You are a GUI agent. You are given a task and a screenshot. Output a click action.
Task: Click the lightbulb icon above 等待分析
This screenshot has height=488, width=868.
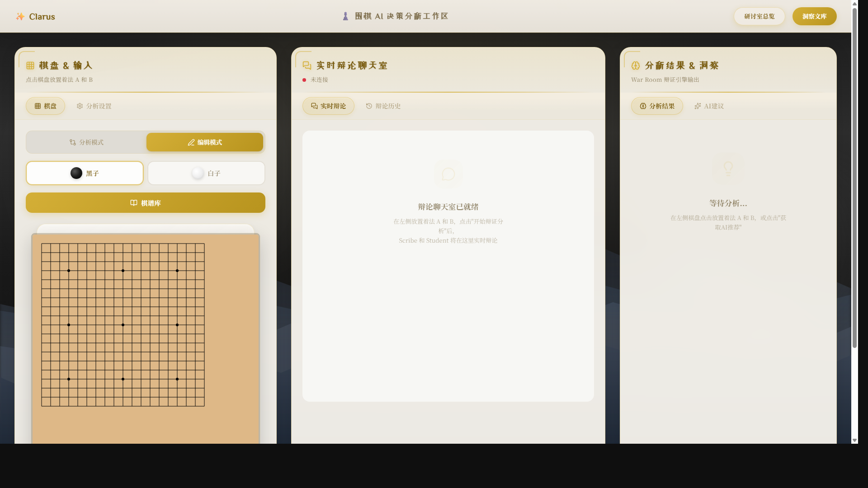pos(728,169)
